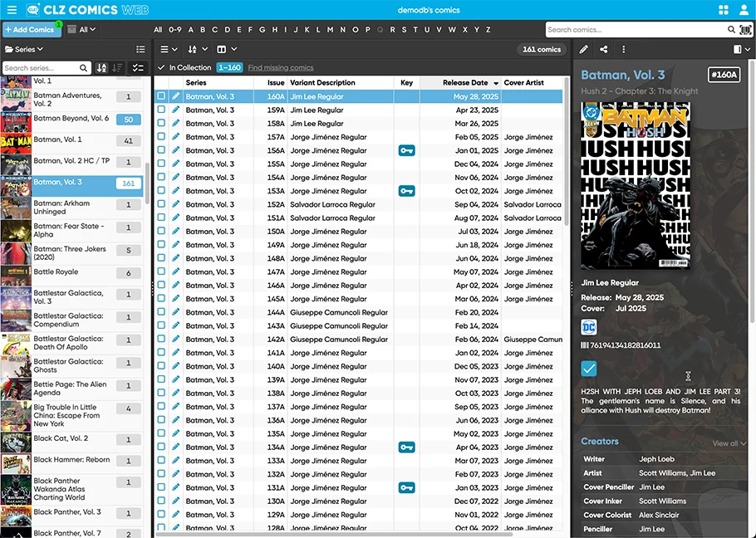Select Batman: Three Jokers (2020) series
The height and width of the screenshot is (538, 756).
click(71, 253)
